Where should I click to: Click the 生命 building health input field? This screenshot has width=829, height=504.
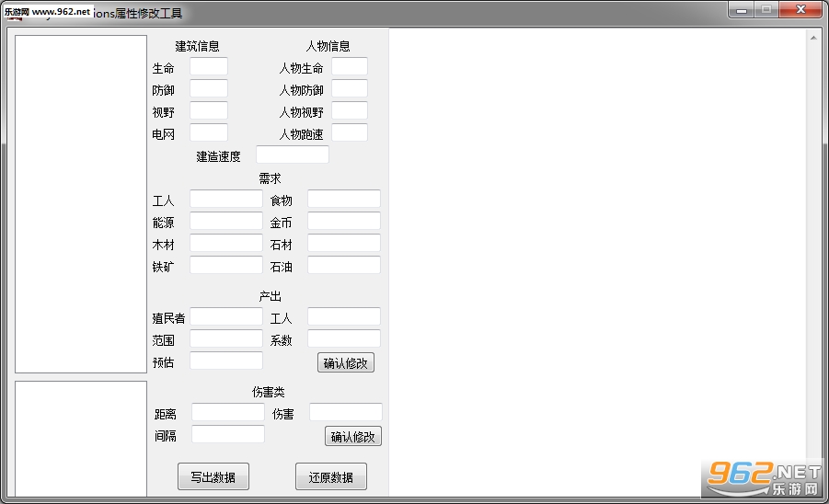click(x=209, y=66)
